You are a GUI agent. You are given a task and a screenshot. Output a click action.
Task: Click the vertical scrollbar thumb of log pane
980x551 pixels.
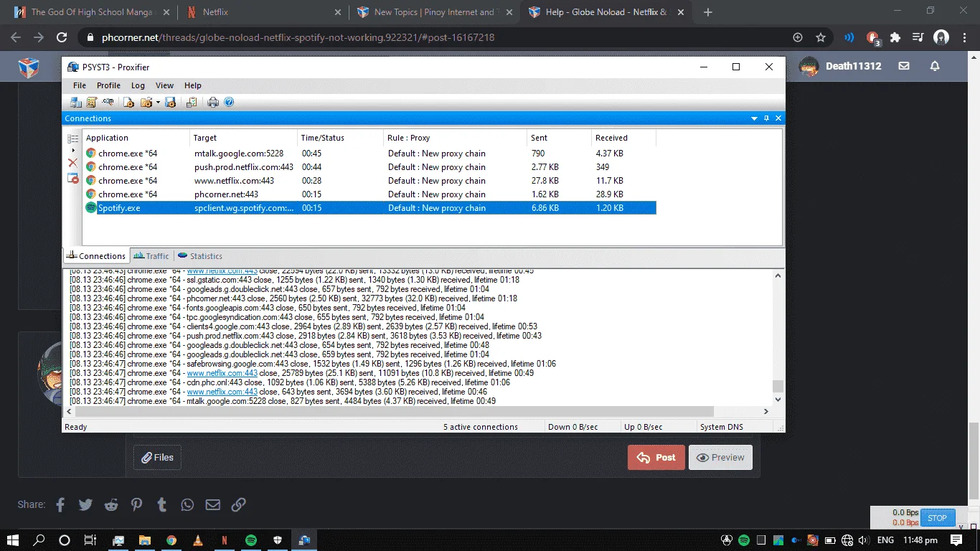[x=778, y=386]
